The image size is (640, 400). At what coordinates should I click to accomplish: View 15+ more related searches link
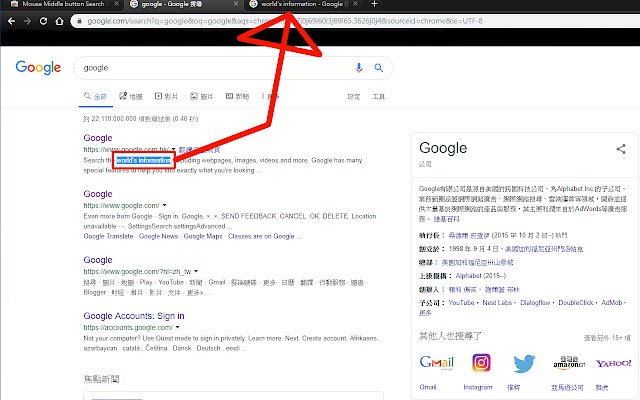tap(607, 338)
